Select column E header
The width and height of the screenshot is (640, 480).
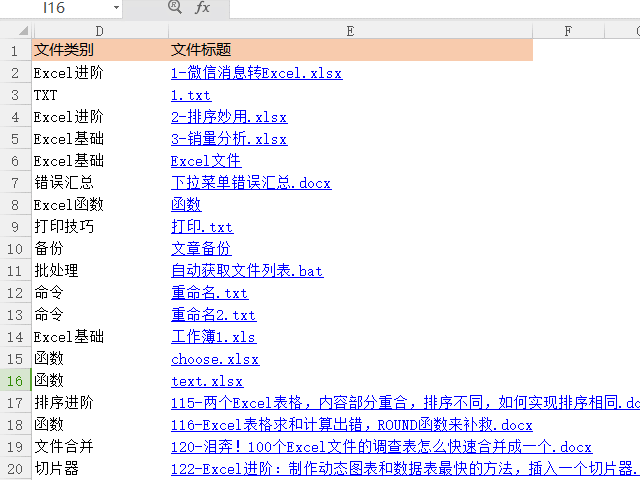click(x=350, y=31)
